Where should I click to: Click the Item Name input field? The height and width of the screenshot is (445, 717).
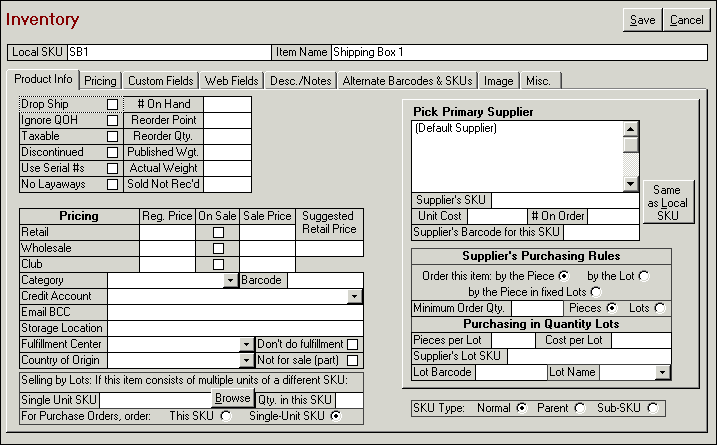coord(519,52)
